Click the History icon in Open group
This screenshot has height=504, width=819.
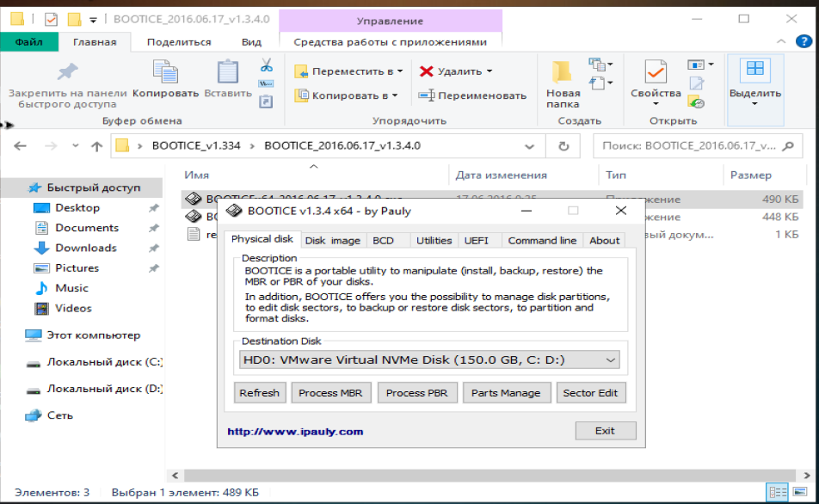(x=696, y=102)
